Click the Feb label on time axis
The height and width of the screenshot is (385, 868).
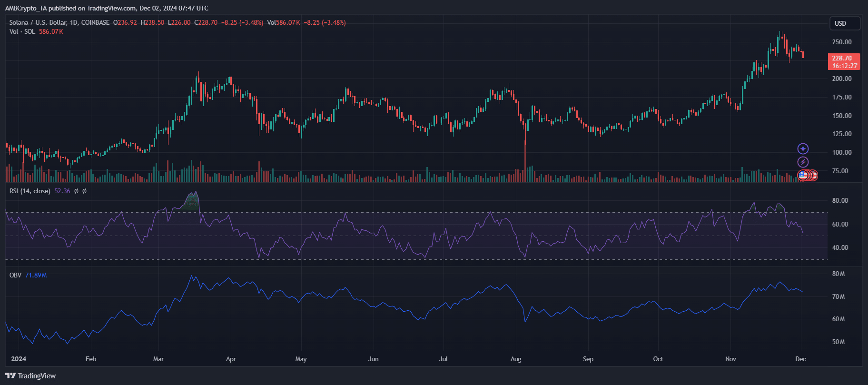(91, 359)
